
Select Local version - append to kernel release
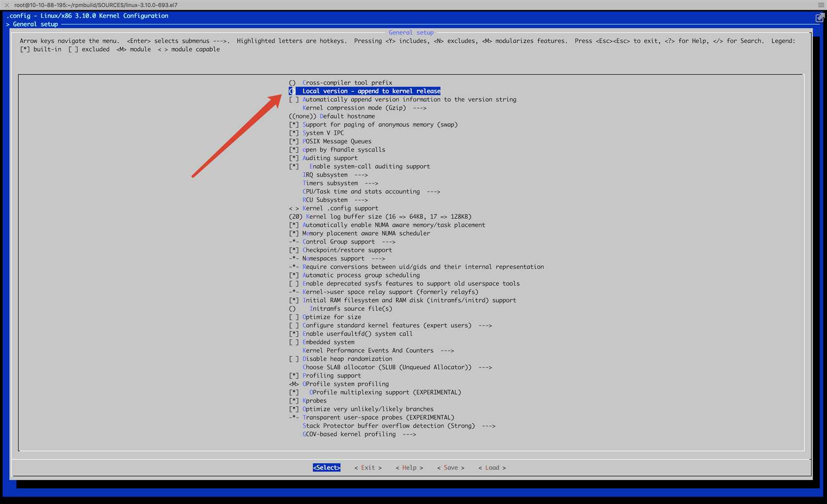click(364, 91)
